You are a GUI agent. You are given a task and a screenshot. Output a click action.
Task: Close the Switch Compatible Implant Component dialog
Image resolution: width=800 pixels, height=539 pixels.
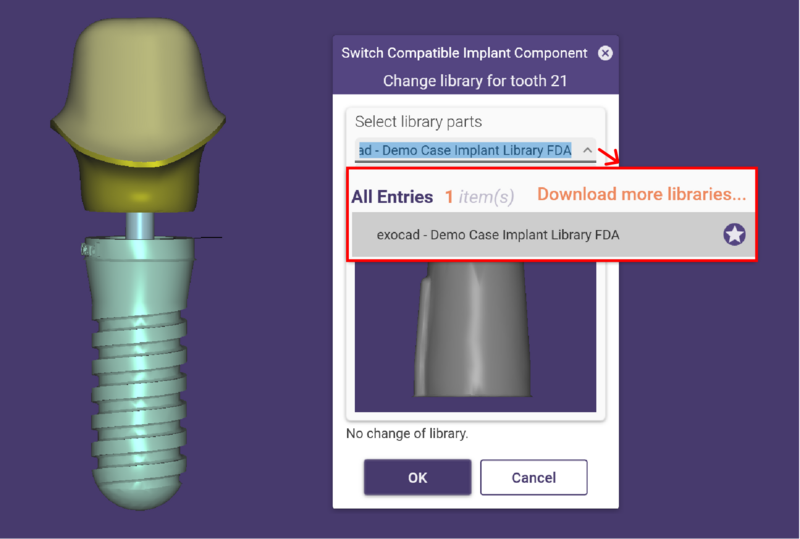pyautogui.click(x=605, y=53)
